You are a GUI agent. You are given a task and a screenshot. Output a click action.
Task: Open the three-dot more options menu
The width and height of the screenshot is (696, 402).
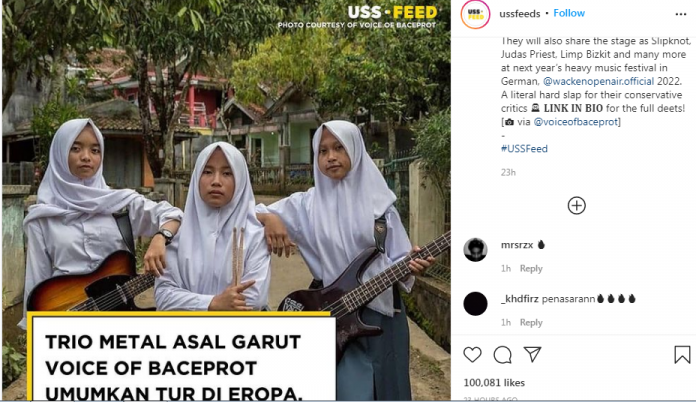(680, 14)
